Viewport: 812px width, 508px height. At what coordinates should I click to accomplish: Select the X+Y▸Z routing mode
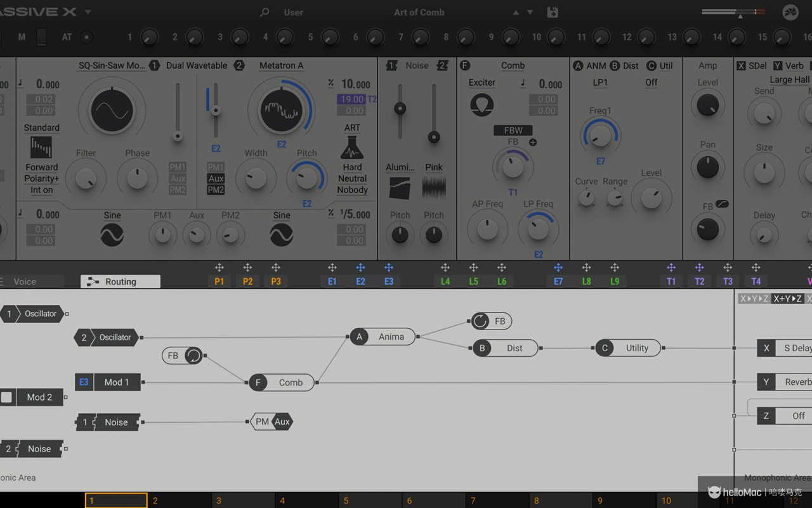787,298
